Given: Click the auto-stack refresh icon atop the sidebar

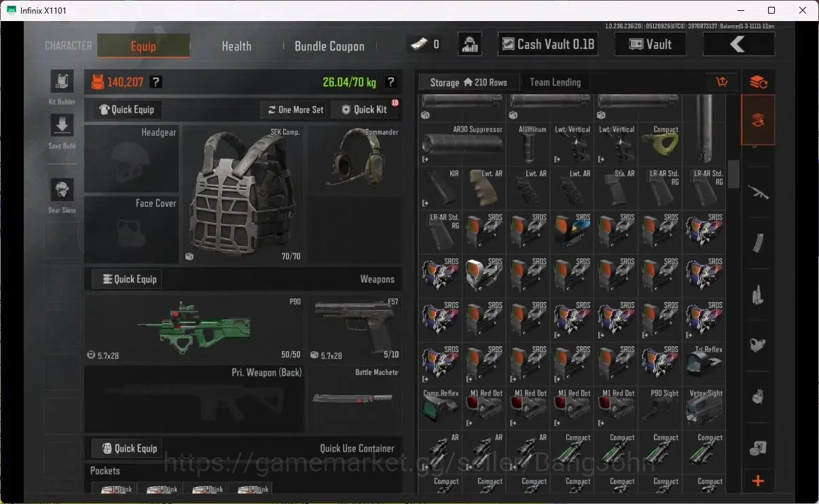Looking at the screenshot, I should [759, 82].
